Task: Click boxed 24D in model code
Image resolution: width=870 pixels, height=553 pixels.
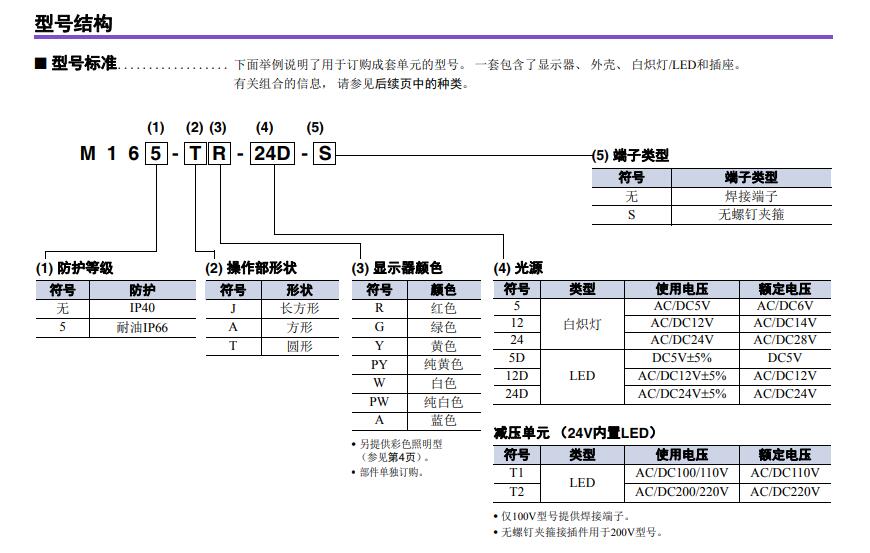Action: [272, 153]
